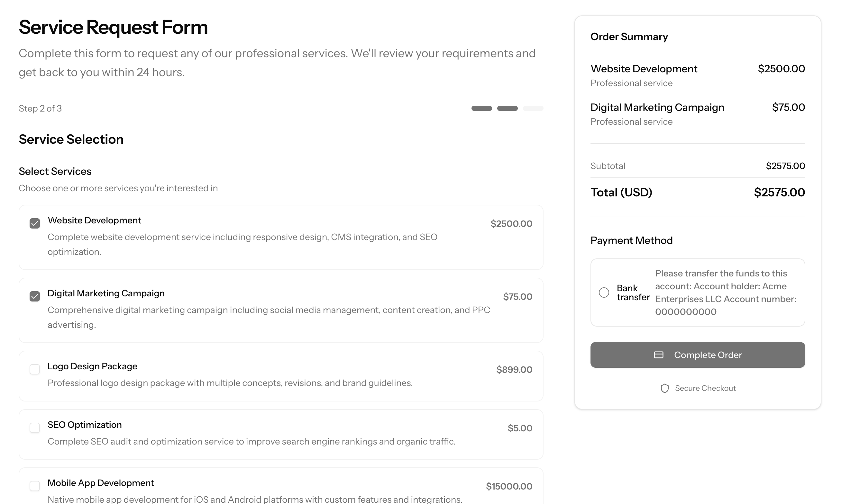
Task: Click the Order Summary heading
Action: point(629,37)
